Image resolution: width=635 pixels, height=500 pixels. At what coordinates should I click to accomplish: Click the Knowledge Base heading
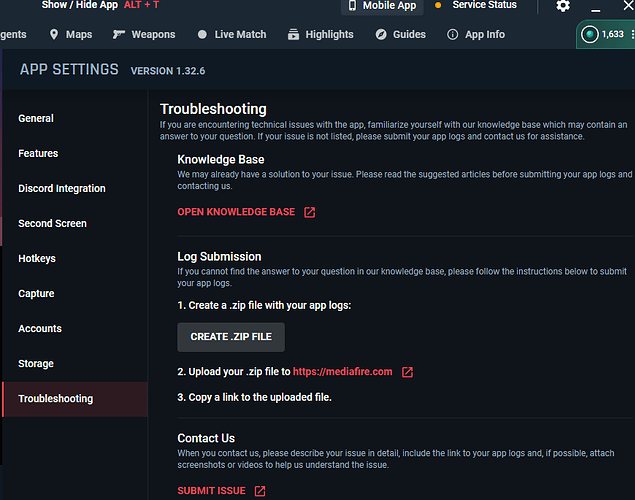[x=221, y=160]
